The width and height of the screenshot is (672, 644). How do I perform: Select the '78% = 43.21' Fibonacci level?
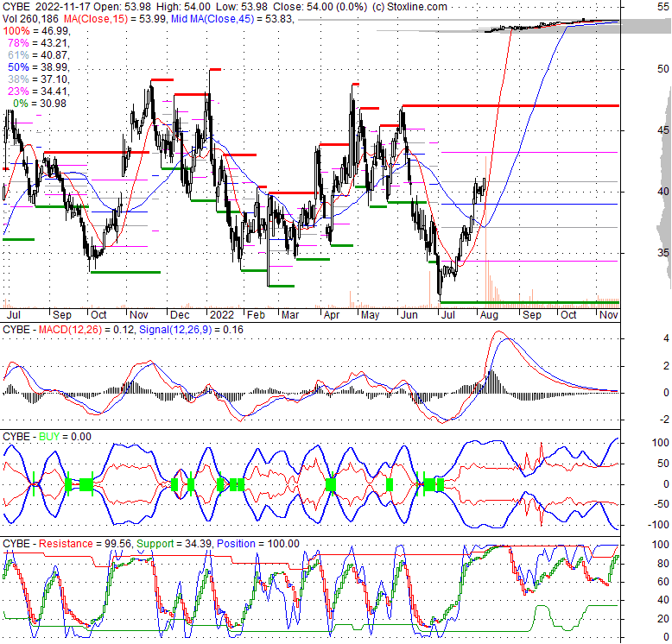[x=38, y=43]
